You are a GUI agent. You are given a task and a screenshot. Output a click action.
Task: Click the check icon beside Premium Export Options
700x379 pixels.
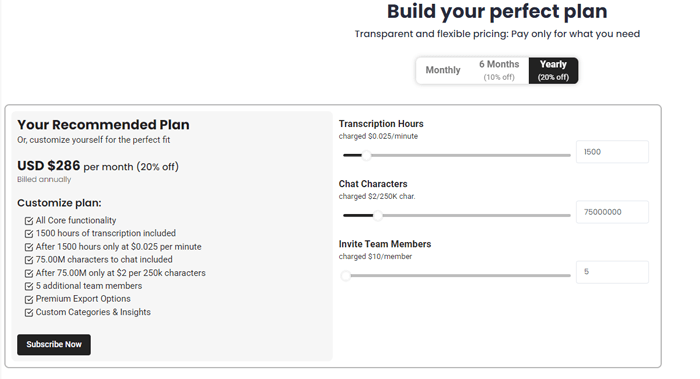(29, 299)
